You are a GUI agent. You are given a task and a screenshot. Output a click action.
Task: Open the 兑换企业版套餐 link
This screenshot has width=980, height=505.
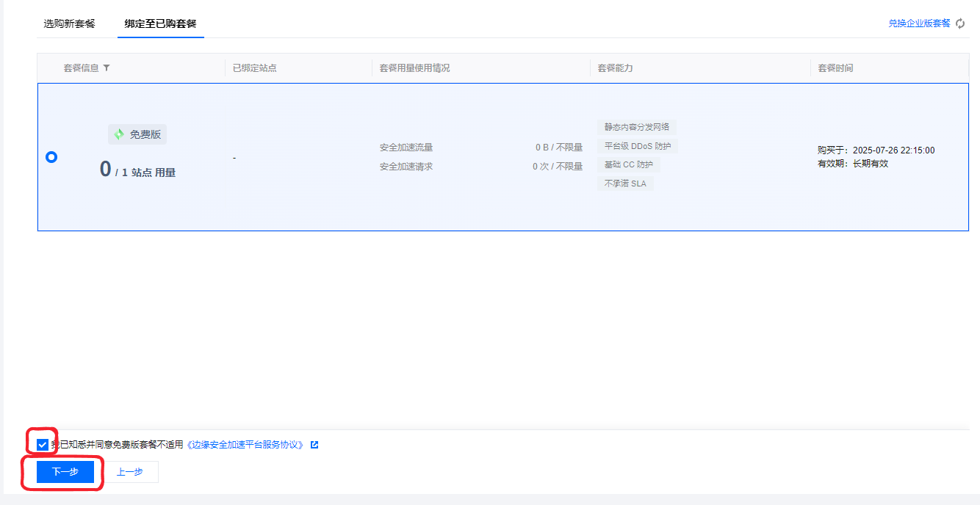[x=919, y=23]
